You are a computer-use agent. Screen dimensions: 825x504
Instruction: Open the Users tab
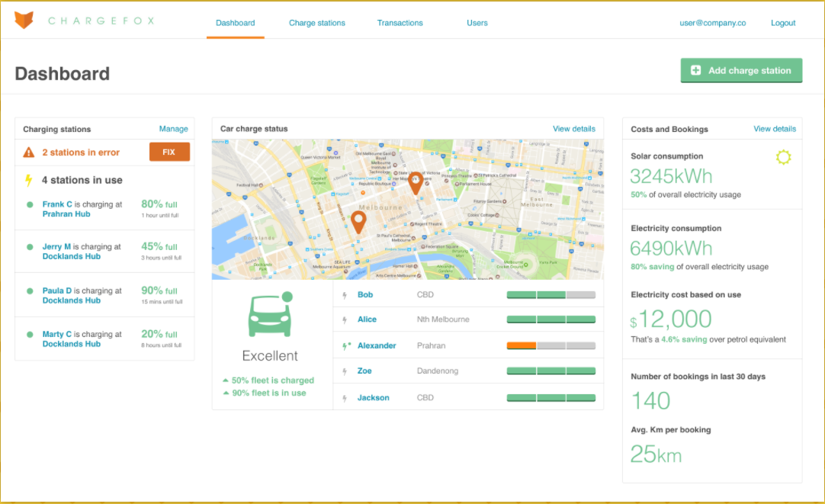(477, 23)
